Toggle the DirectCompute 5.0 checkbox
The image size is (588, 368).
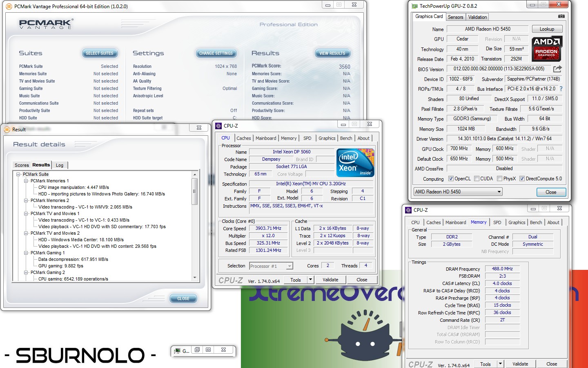tap(522, 179)
